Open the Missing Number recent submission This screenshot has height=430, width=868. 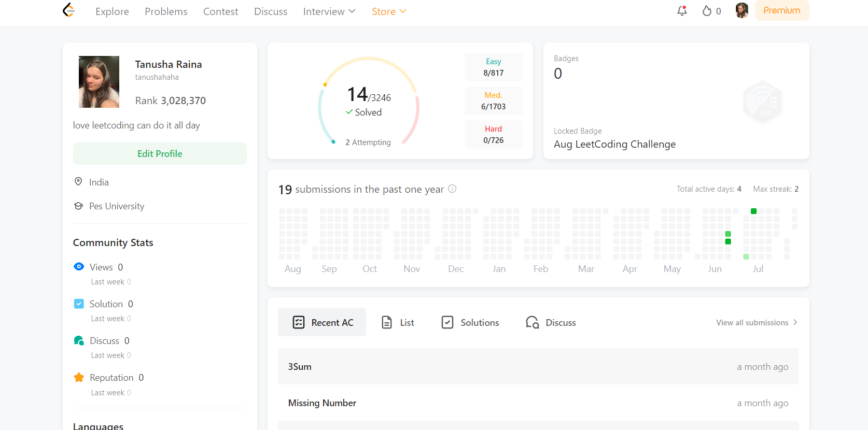point(538,403)
